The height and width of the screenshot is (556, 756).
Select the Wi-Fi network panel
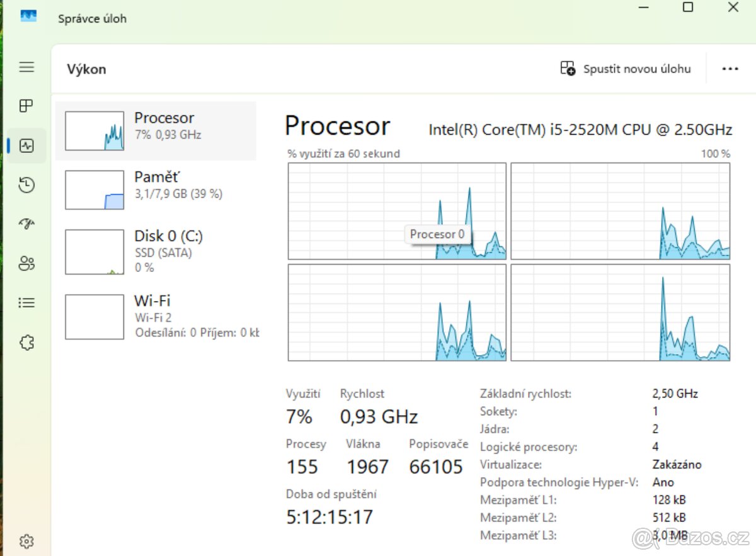pyautogui.click(x=156, y=315)
